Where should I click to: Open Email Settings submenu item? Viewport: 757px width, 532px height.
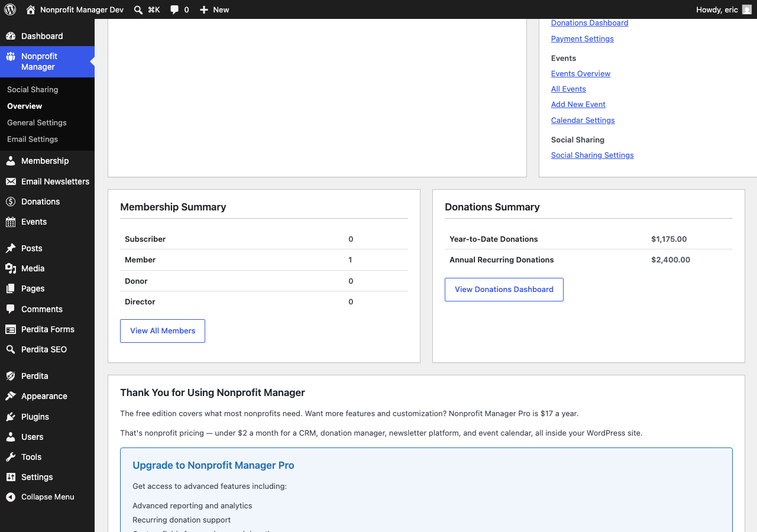(x=33, y=139)
